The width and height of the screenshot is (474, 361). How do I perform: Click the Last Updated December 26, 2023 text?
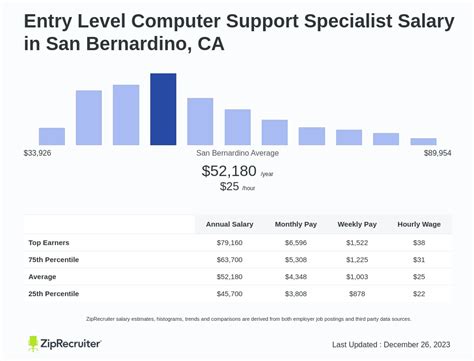click(x=391, y=345)
